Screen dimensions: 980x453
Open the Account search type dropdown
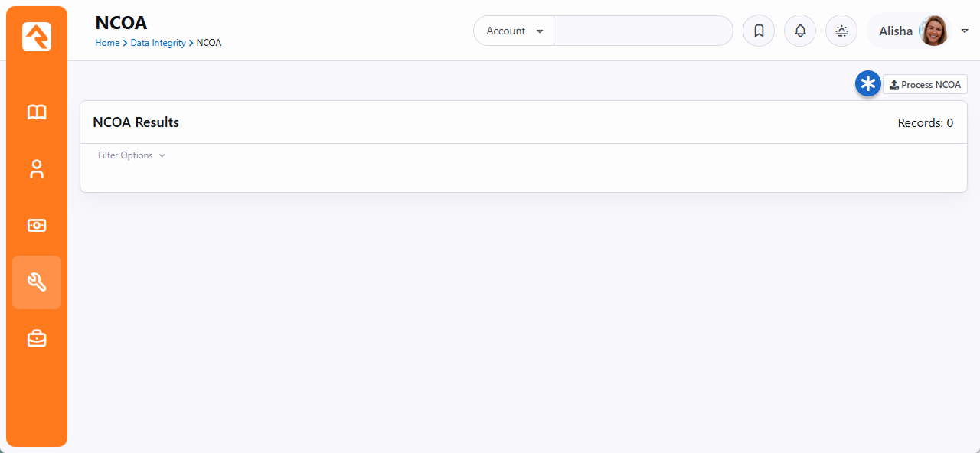[514, 31]
